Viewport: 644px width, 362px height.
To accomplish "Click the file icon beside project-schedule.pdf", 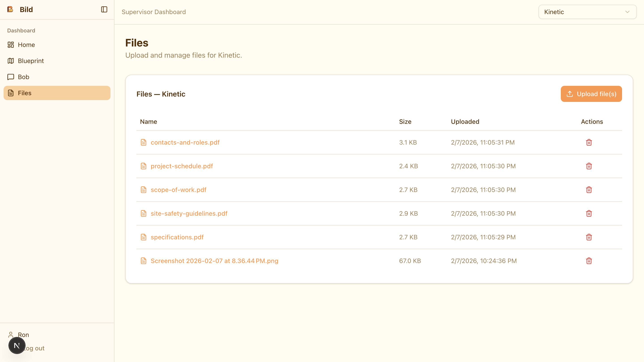I will (144, 166).
